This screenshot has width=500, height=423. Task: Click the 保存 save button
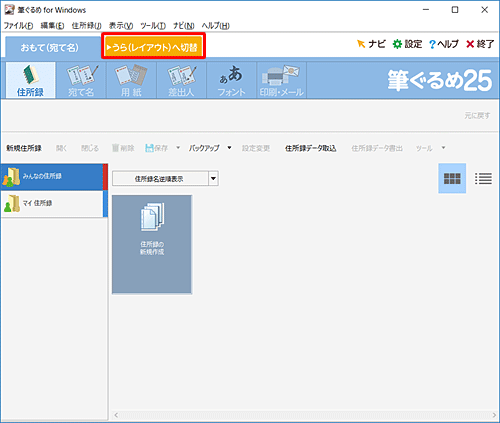(x=157, y=148)
